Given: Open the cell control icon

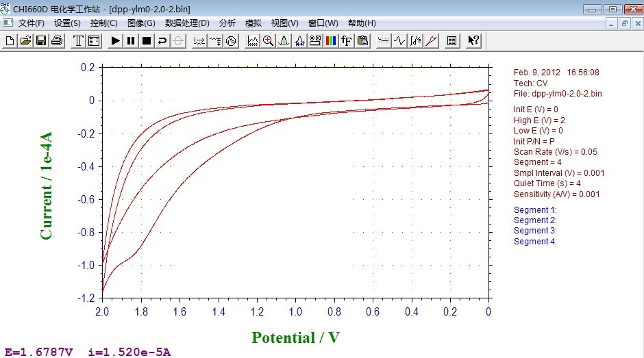Looking at the screenshot, I should [231, 40].
